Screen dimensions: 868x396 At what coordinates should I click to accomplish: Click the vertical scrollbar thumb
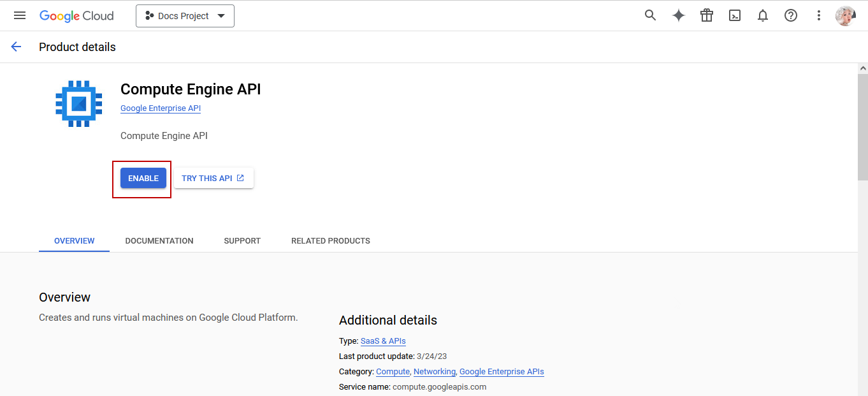[863, 126]
